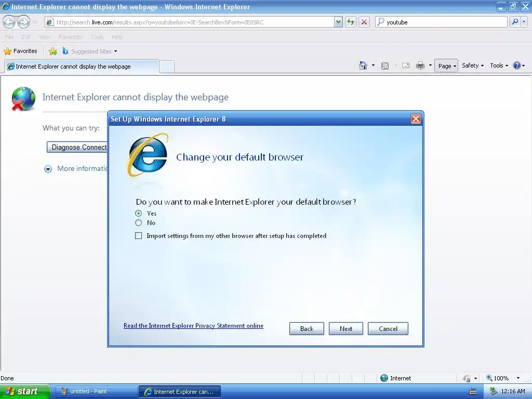The height and width of the screenshot is (399, 532).
Task: Open the Tools command bar menu
Action: click(499, 65)
